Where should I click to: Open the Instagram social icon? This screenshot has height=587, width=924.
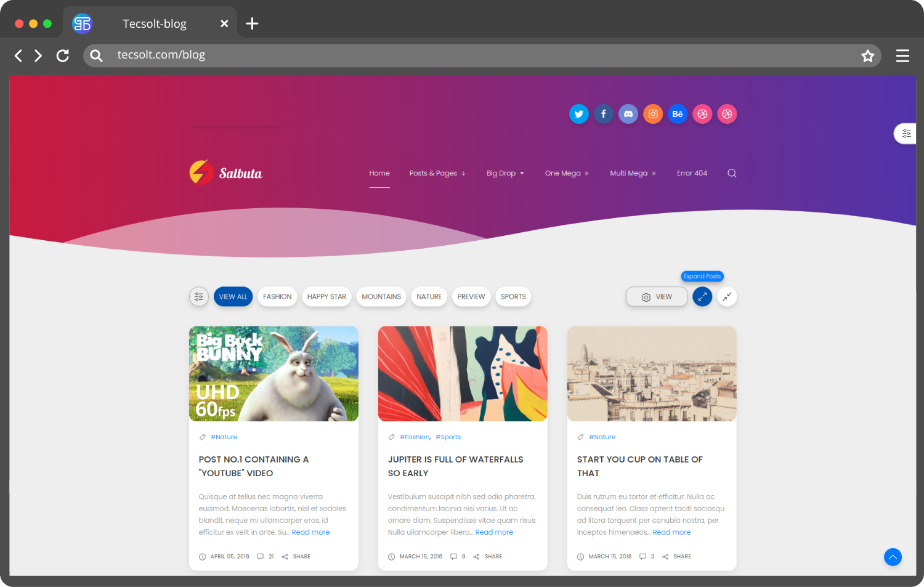tap(652, 114)
